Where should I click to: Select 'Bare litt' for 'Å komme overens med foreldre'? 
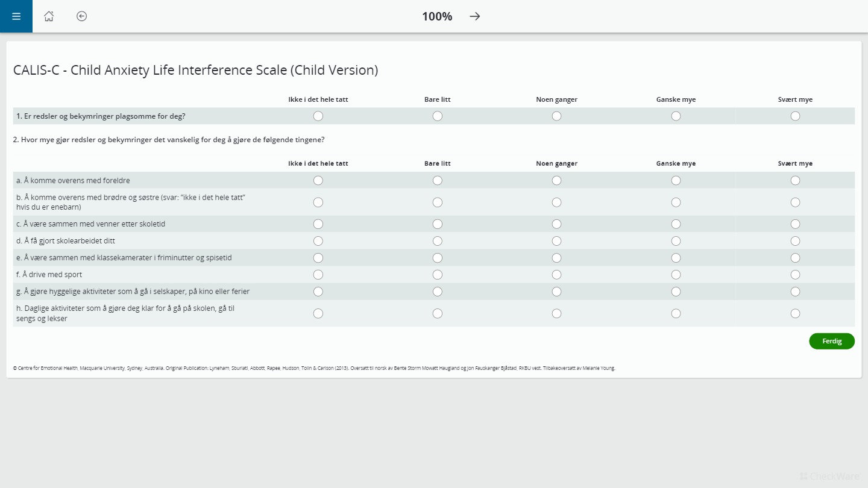(437, 180)
